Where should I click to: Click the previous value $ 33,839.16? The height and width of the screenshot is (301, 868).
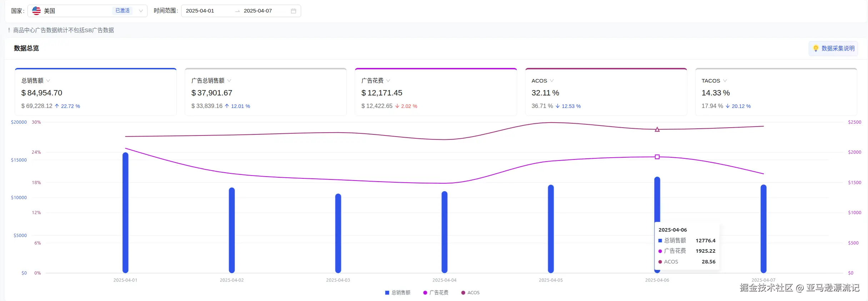(x=207, y=106)
